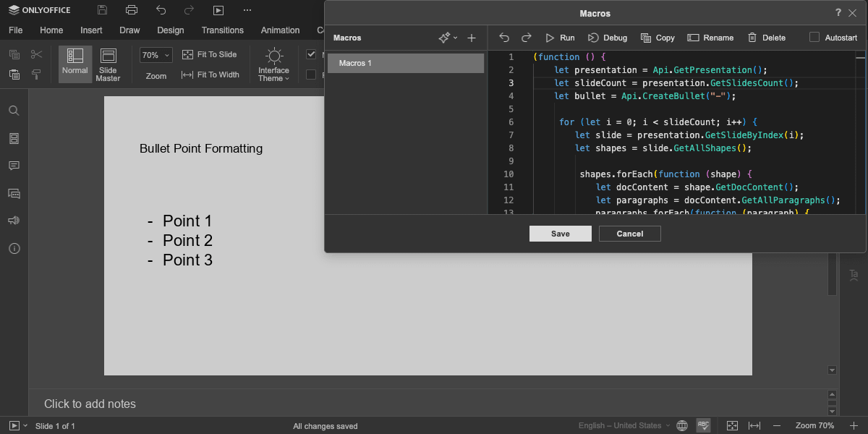Select Macros 1 in the macro list
The width and height of the screenshot is (868, 434).
coord(405,63)
